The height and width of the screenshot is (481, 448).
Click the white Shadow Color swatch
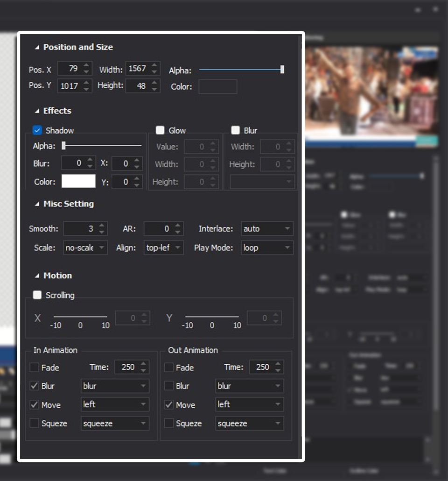(x=78, y=182)
